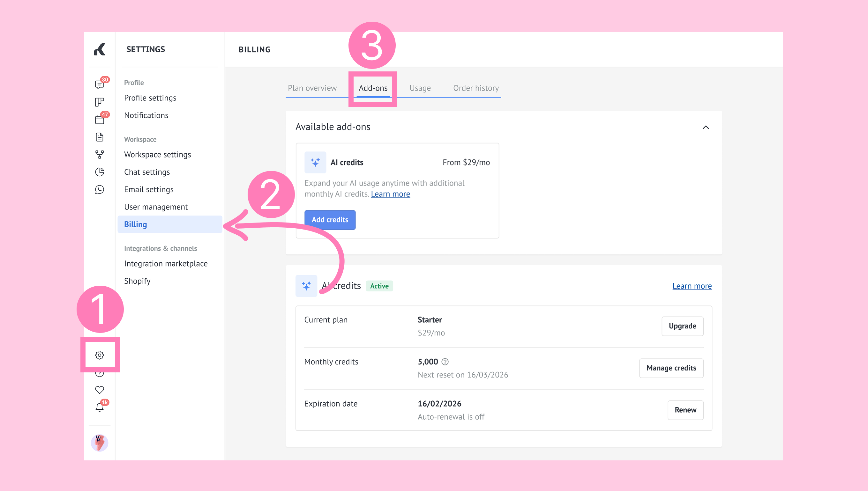Click Learn more link in AI credits card

pyautogui.click(x=391, y=194)
